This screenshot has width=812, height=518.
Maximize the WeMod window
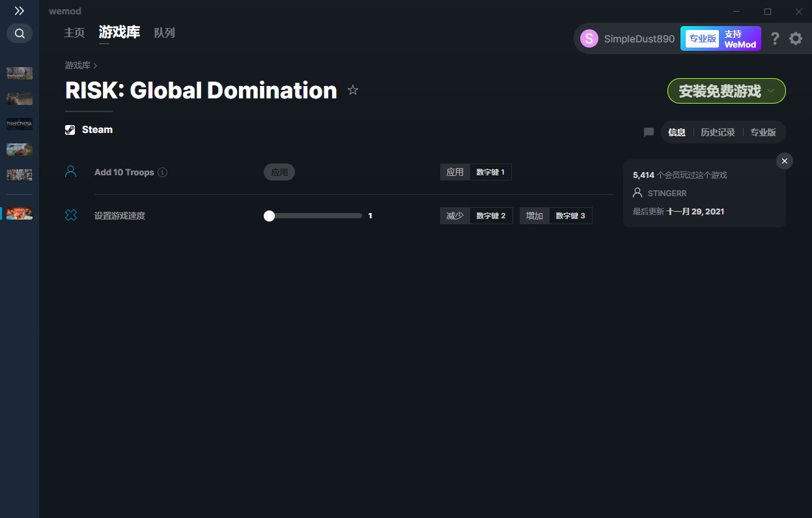pyautogui.click(x=768, y=12)
